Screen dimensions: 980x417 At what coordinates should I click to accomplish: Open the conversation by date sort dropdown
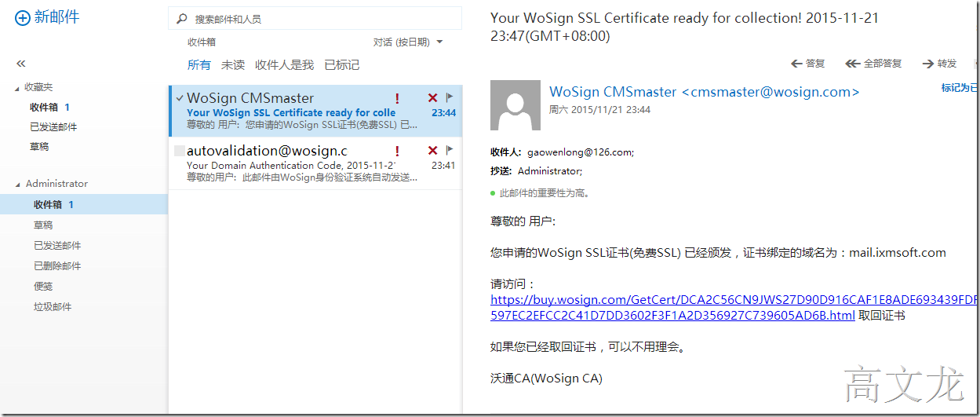pos(408,42)
